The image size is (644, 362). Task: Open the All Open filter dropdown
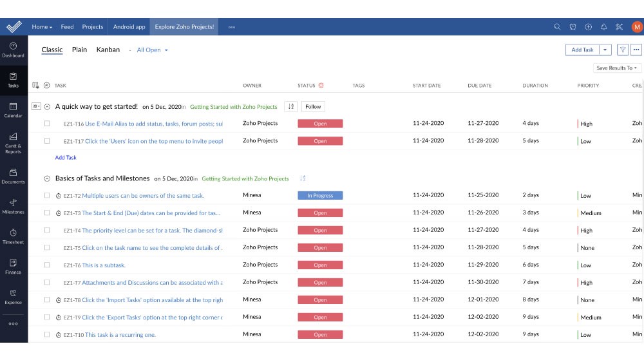153,50
